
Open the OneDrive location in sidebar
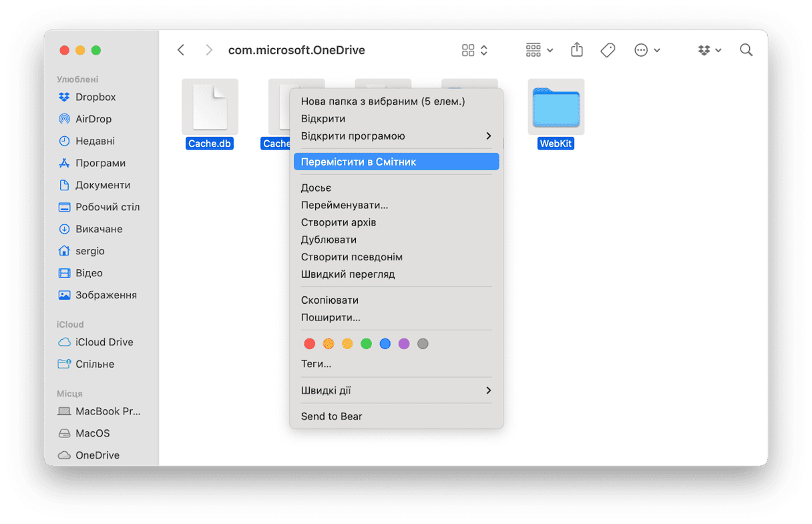click(x=97, y=455)
